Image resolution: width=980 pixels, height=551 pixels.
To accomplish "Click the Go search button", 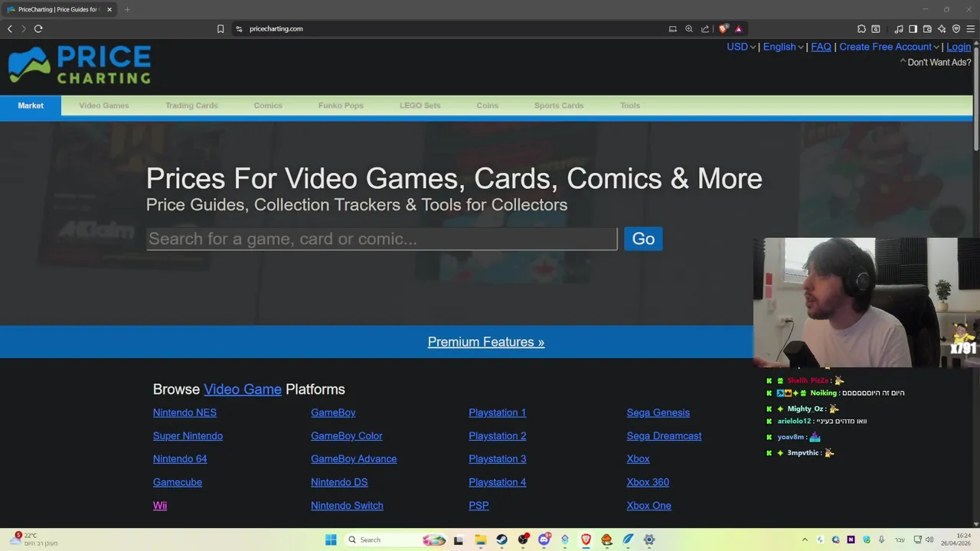I will point(643,239).
